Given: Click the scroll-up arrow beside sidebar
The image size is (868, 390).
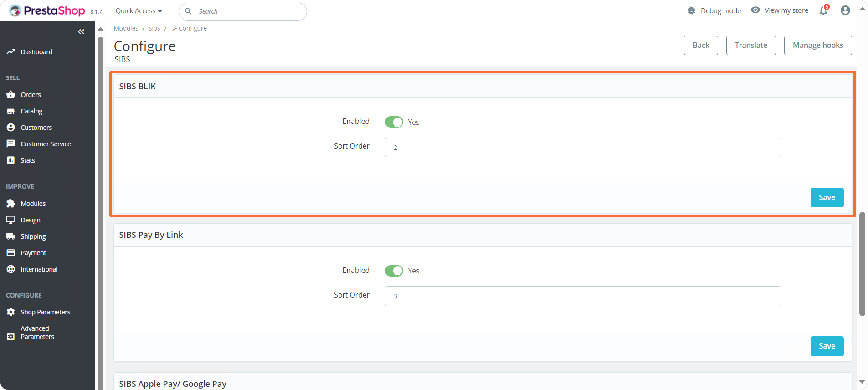Looking at the screenshot, I should pyautogui.click(x=100, y=29).
